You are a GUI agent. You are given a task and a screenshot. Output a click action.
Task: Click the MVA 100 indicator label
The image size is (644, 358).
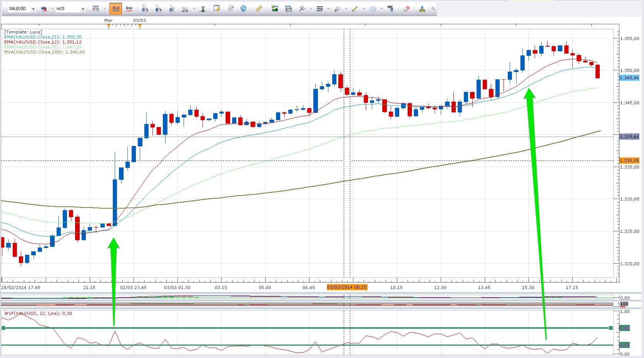[44, 52]
